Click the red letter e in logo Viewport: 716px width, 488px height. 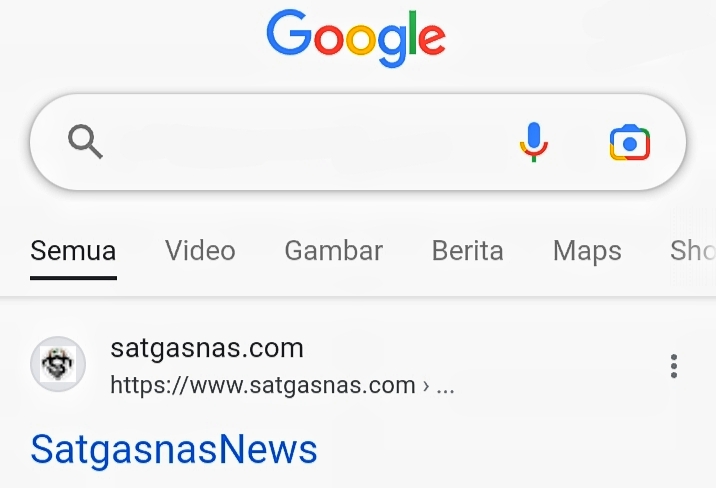pyautogui.click(x=432, y=39)
